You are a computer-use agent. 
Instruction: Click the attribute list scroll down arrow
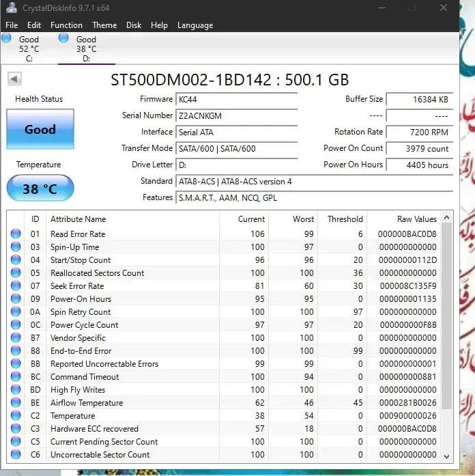click(446, 456)
